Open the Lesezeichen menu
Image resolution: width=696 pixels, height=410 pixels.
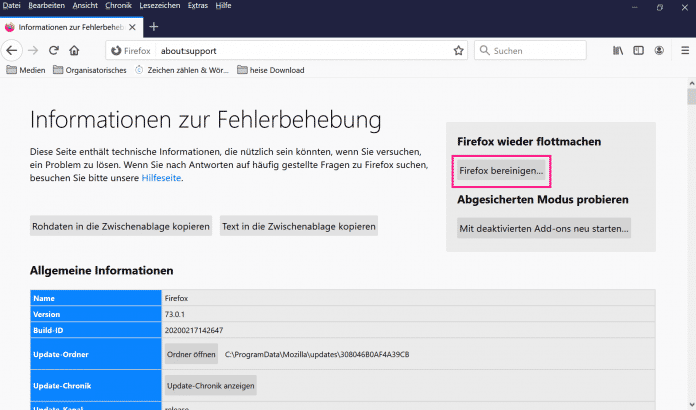coord(165,7)
